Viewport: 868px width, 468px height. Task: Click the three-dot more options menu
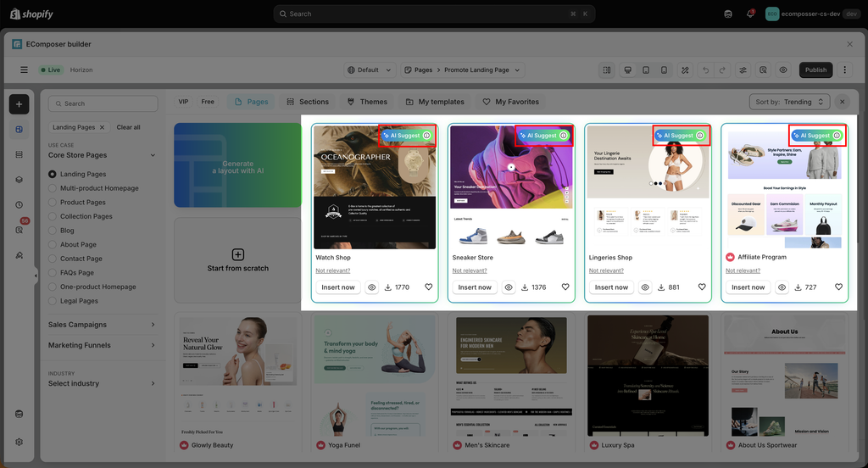tap(845, 70)
